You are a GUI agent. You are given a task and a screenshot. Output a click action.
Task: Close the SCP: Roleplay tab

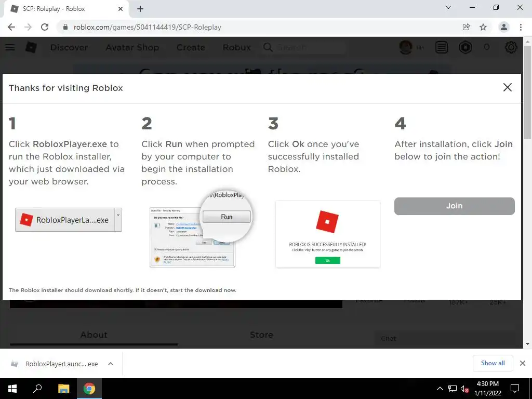coord(121,9)
